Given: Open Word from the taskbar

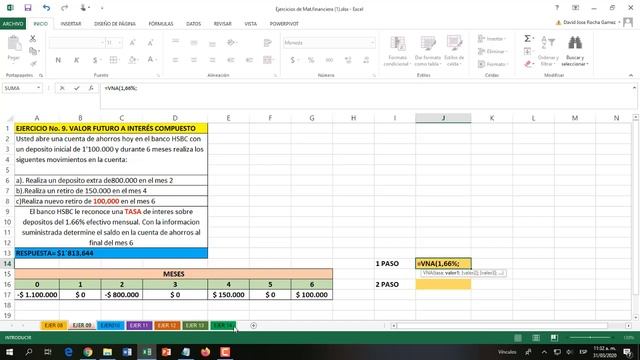Looking at the screenshot, I should pyautogui.click(x=127, y=352).
